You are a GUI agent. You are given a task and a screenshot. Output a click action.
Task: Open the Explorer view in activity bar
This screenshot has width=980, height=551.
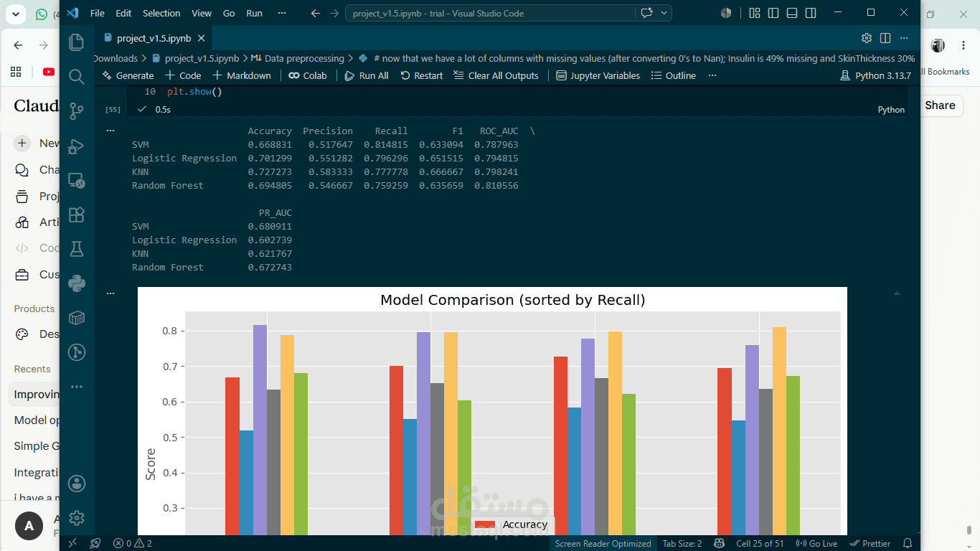coord(77,42)
